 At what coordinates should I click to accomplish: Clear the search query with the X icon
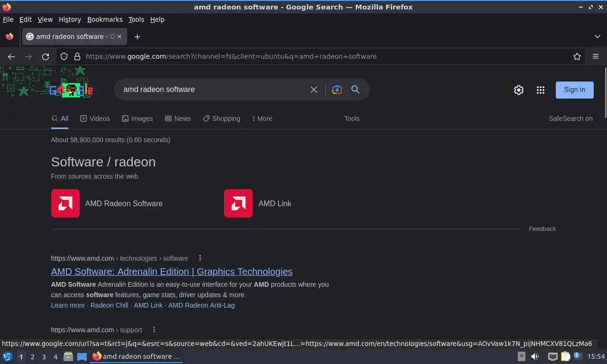click(x=314, y=90)
